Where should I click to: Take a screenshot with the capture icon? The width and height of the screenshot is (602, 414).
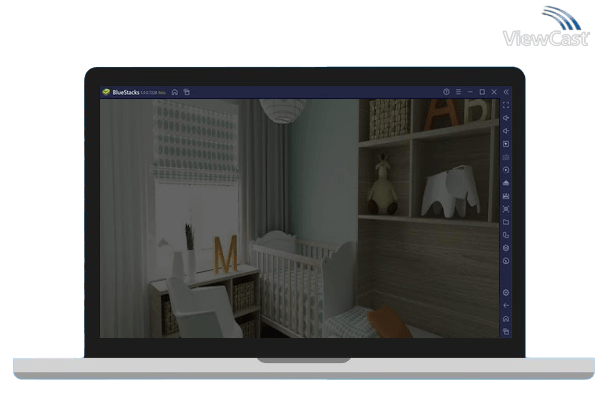(x=506, y=209)
